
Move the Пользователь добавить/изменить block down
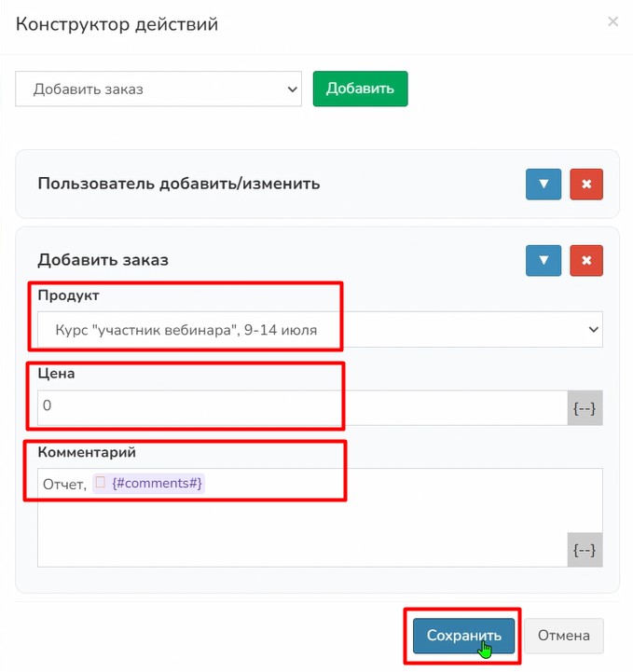click(x=544, y=184)
